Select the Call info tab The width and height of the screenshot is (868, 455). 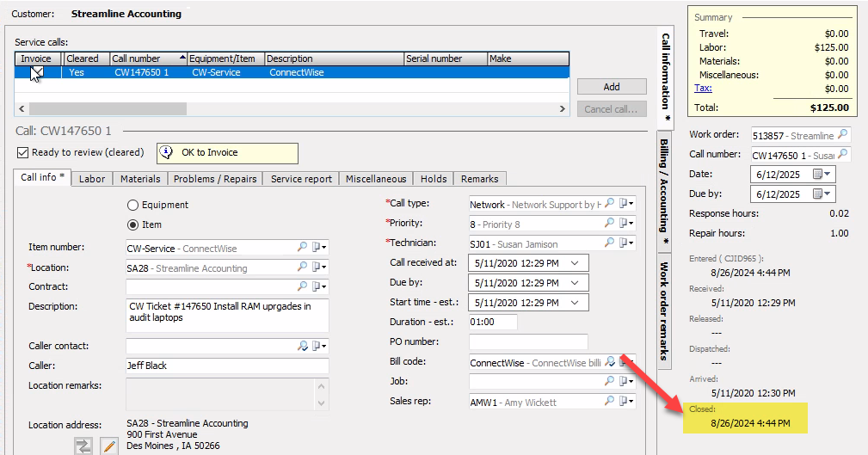42,177
